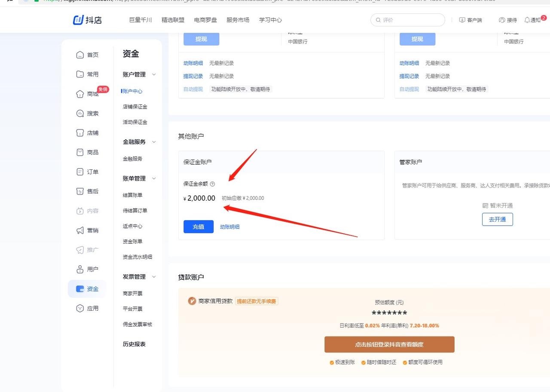Open 动账明细 link in first account card
The image size is (550, 392).
[193, 63]
